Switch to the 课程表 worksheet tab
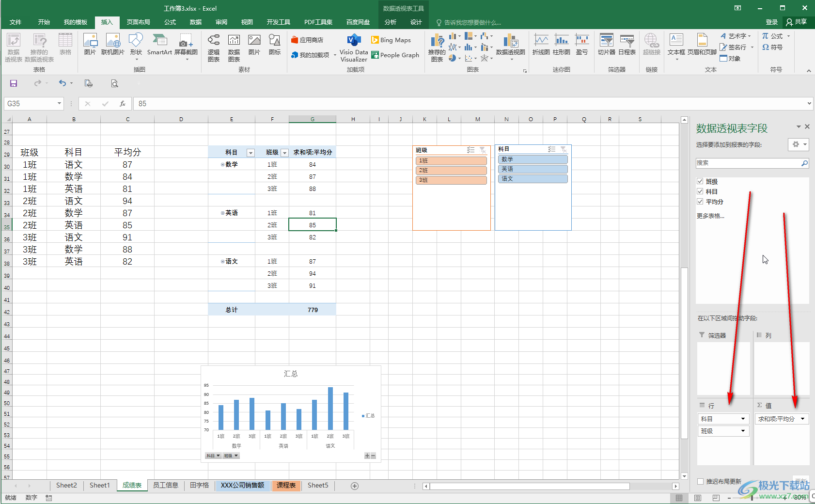Screen dimensions: 815x504 click(286, 486)
